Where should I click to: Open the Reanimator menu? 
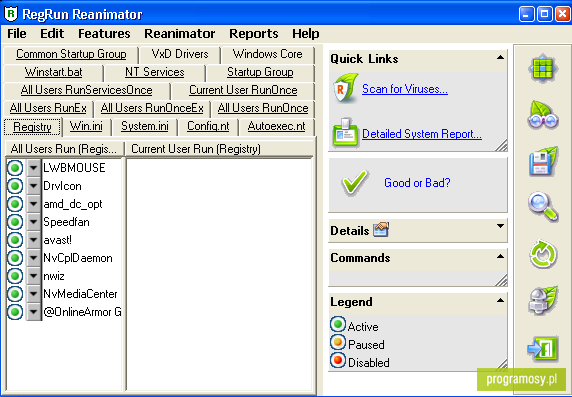tap(179, 34)
